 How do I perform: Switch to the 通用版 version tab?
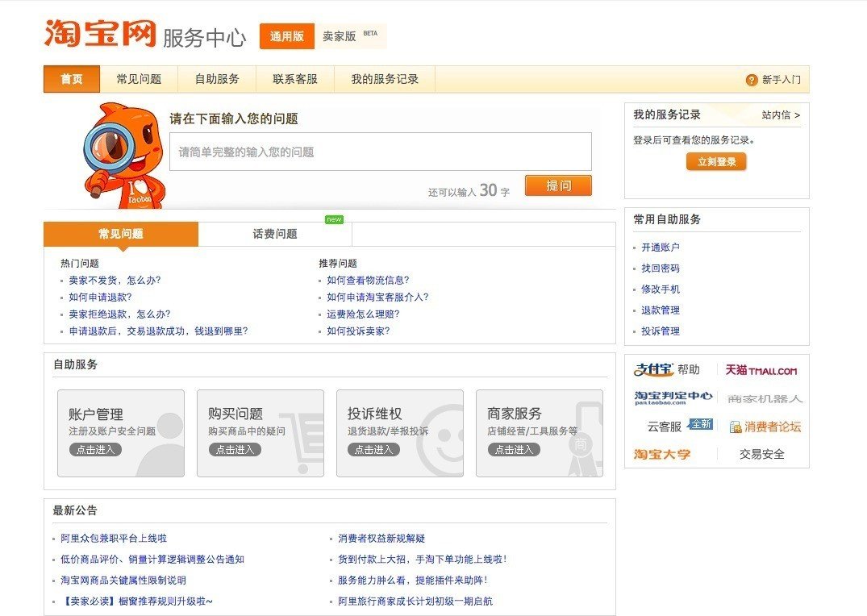click(287, 36)
